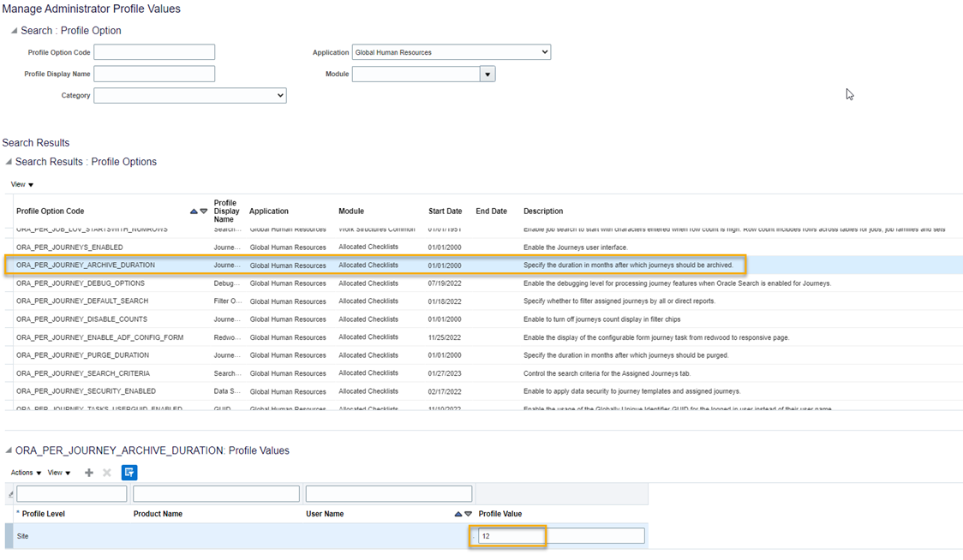Select row ORA_PER_JOURNEY_ENABLE_ADF_CONFIG_FORM

click(484, 337)
